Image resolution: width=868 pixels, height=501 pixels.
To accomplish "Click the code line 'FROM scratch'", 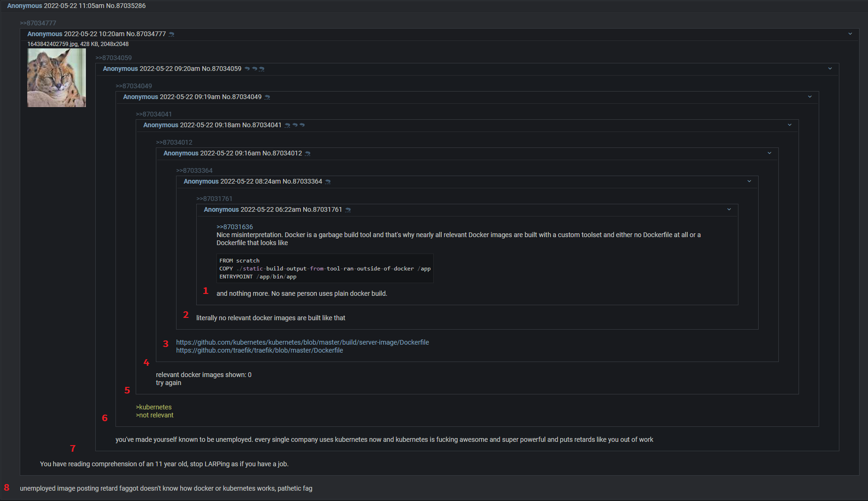I will pyautogui.click(x=239, y=261).
